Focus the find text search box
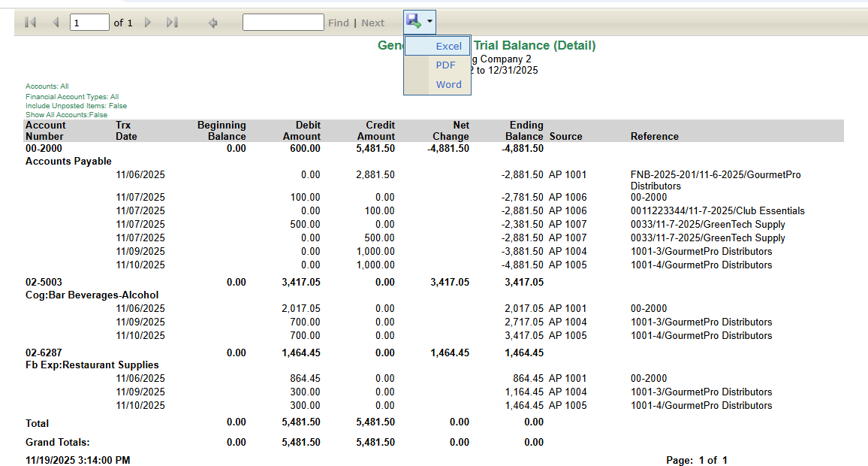Image resolution: width=868 pixels, height=466 pixels. [283, 23]
